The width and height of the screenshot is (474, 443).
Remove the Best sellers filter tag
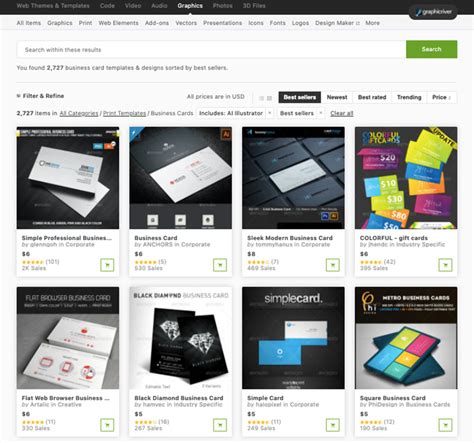click(x=321, y=113)
